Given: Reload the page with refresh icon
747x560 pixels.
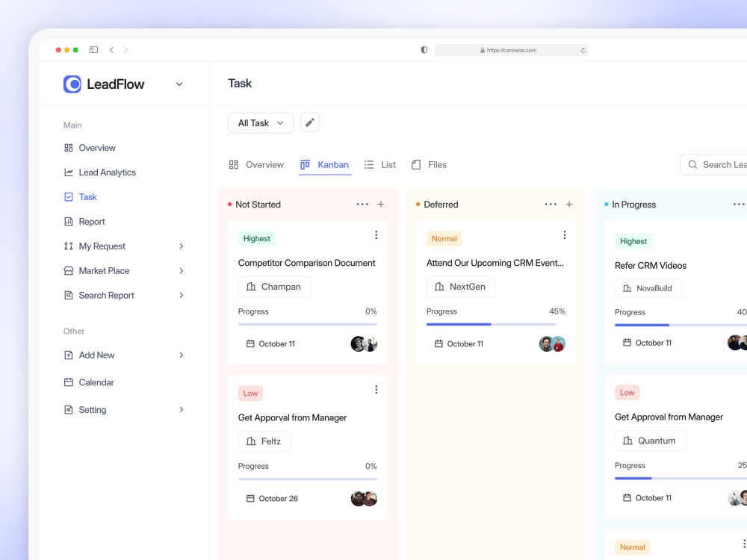Looking at the screenshot, I should [x=583, y=50].
